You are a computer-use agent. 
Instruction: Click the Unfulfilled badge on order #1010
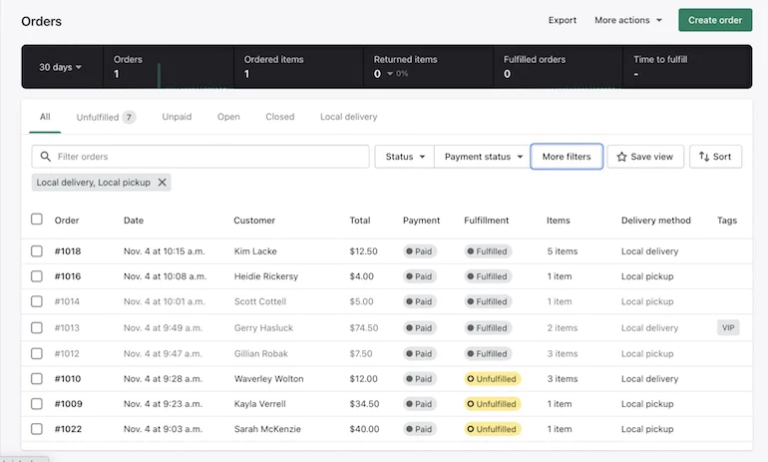(492, 379)
